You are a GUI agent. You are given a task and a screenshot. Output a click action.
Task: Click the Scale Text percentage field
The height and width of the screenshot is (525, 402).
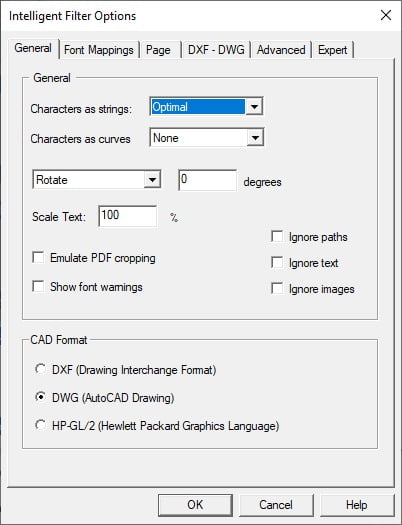coord(128,216)
